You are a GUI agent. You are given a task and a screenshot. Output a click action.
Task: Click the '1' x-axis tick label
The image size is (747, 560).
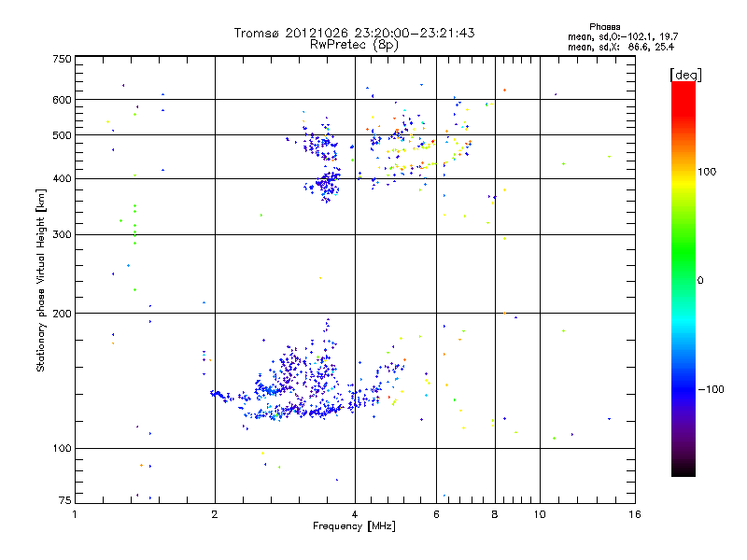75,514
